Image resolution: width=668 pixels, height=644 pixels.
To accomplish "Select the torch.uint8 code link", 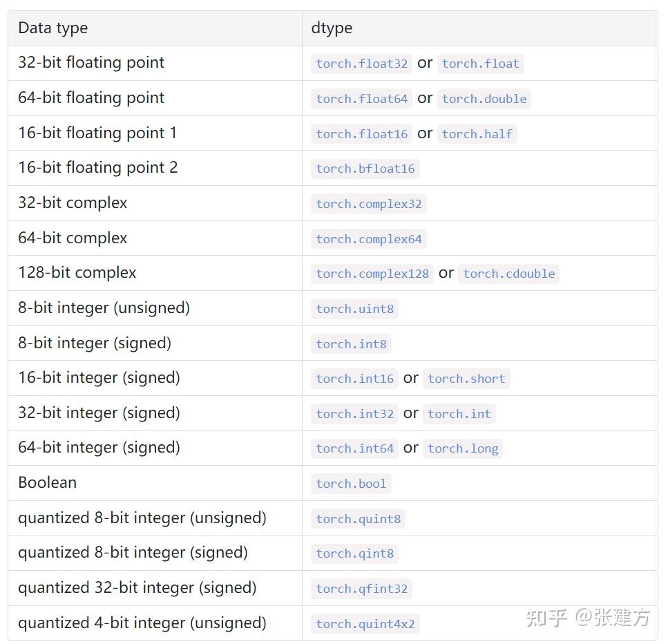I will (x=354, y=309).
